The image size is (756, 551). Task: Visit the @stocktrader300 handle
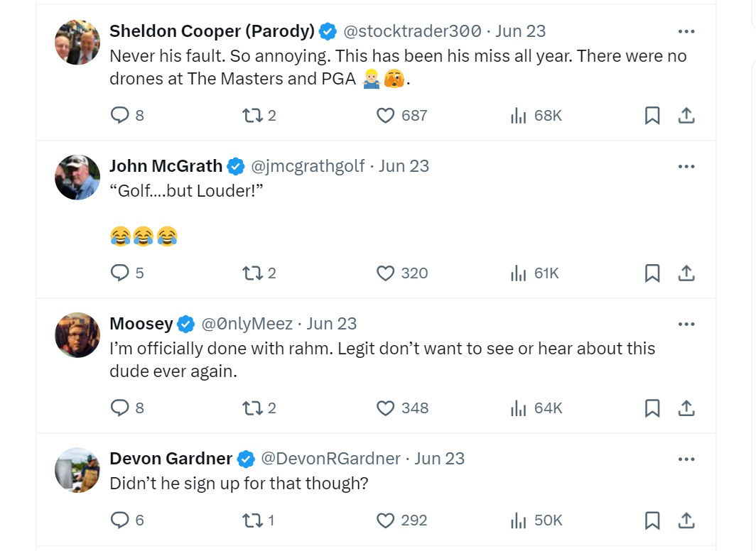[x=412, y=31]
